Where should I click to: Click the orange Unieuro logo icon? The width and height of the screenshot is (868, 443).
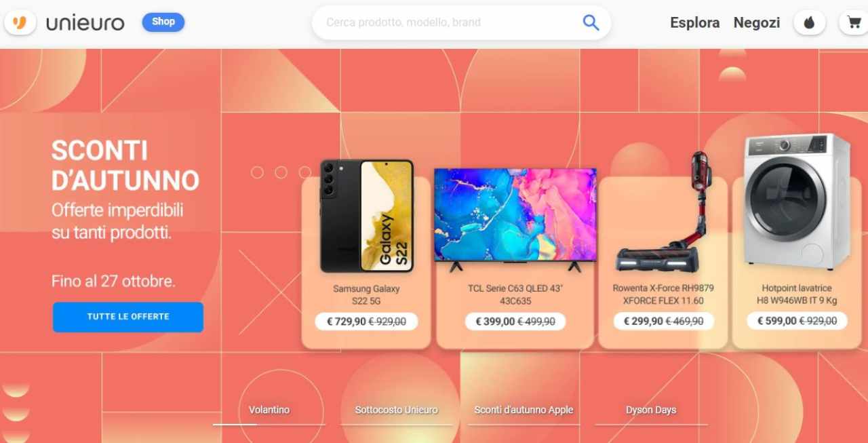click(x=19, y=22)
